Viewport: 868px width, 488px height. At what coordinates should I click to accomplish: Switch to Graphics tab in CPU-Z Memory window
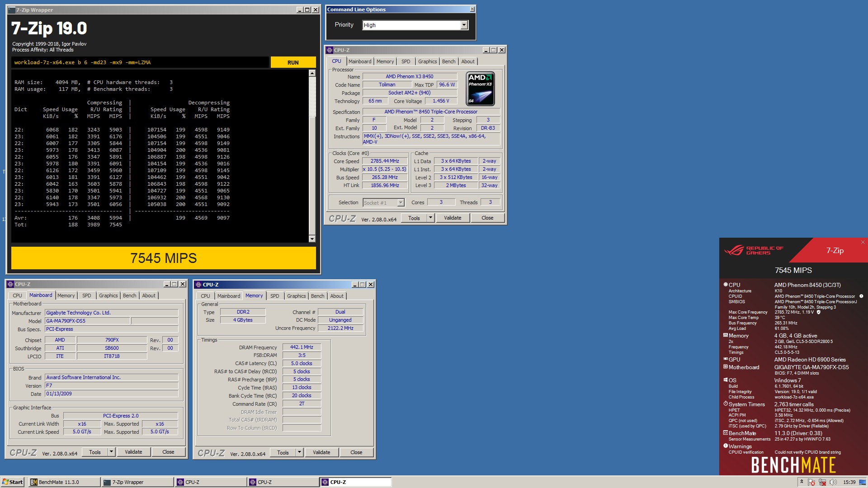(296, 296)
